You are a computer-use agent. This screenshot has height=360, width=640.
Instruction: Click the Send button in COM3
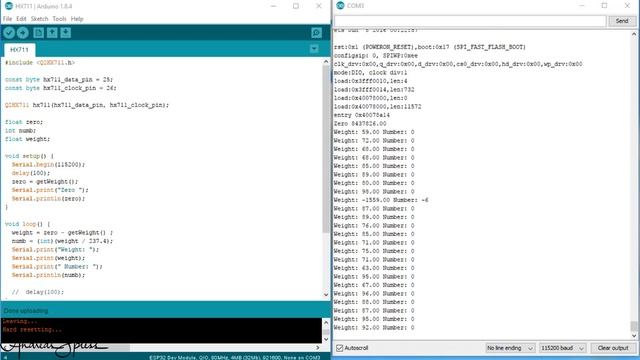(x=622, y=21)
